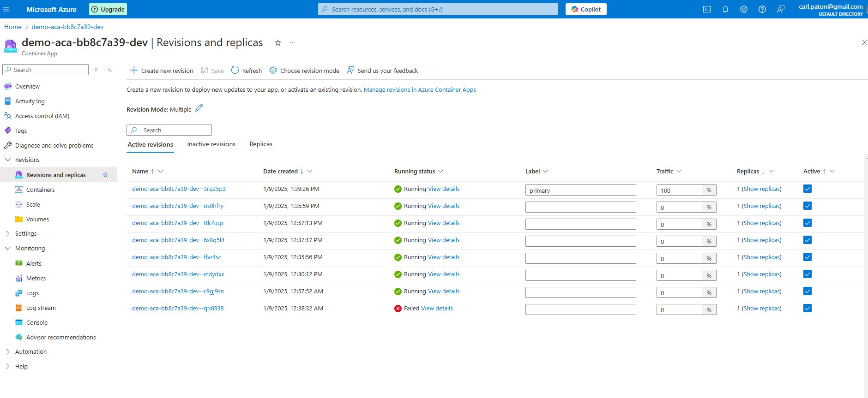Open Access control (IAM)
Image resolution: width=868 pixels, height=398 pixels.
coord(42,116)
